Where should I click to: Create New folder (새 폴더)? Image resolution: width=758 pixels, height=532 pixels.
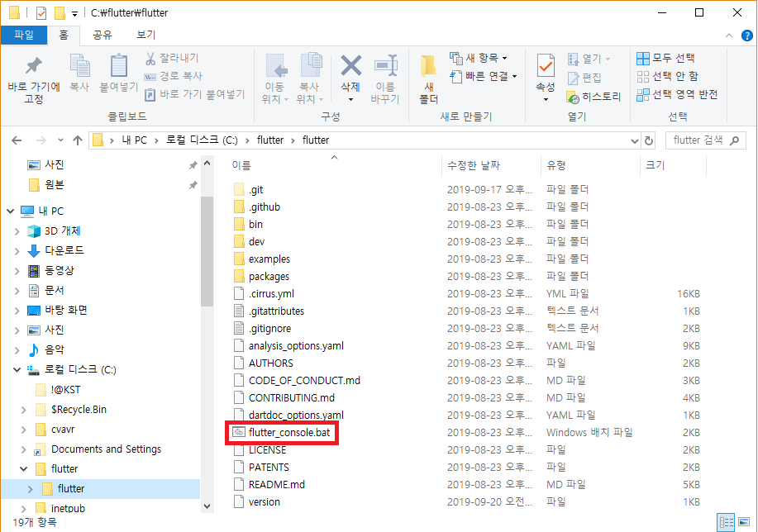click(428, 78)
